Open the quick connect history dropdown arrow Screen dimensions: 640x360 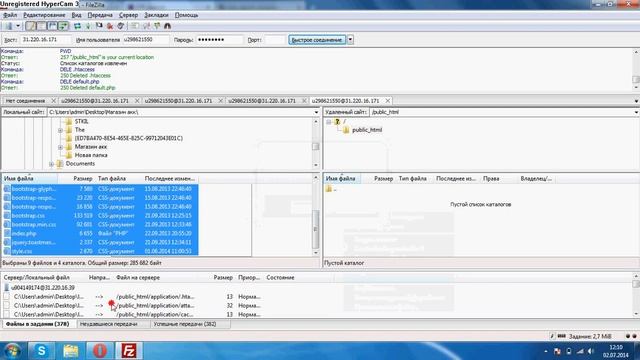click(x=350, y=40)
